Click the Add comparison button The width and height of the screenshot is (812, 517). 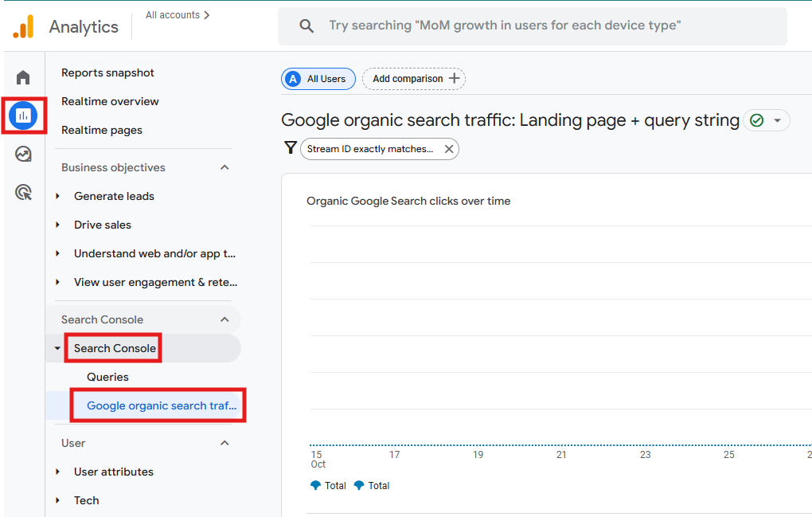414,79
